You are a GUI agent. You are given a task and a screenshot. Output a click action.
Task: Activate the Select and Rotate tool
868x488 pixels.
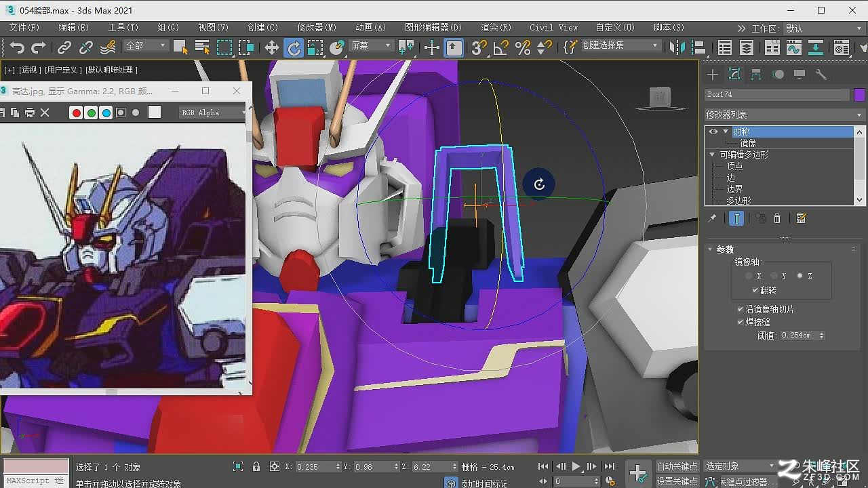[294, 47]
